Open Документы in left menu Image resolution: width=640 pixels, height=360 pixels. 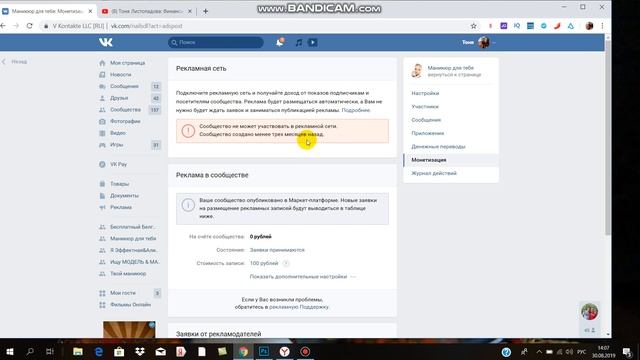click(124, 196)
